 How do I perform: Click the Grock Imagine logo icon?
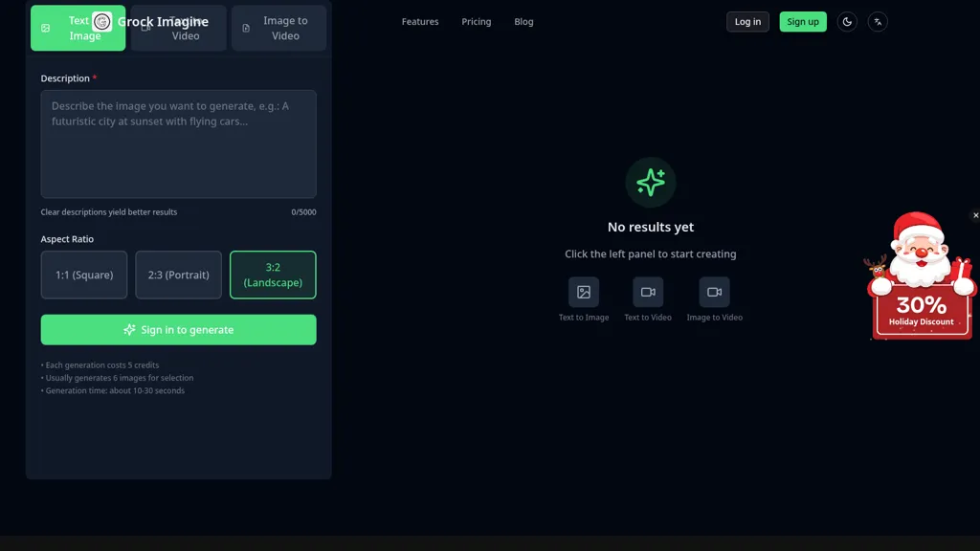click(x=101, y=22)
